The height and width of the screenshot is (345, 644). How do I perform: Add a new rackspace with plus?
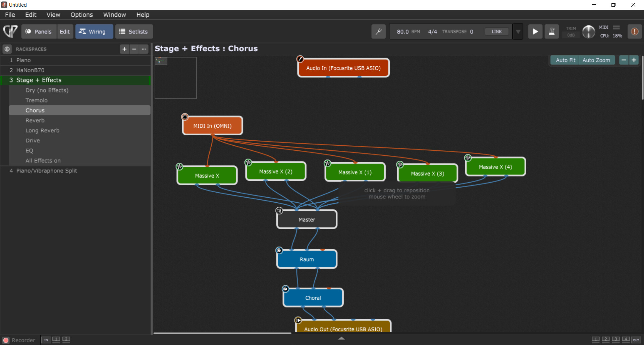click(x=124, y=49)
